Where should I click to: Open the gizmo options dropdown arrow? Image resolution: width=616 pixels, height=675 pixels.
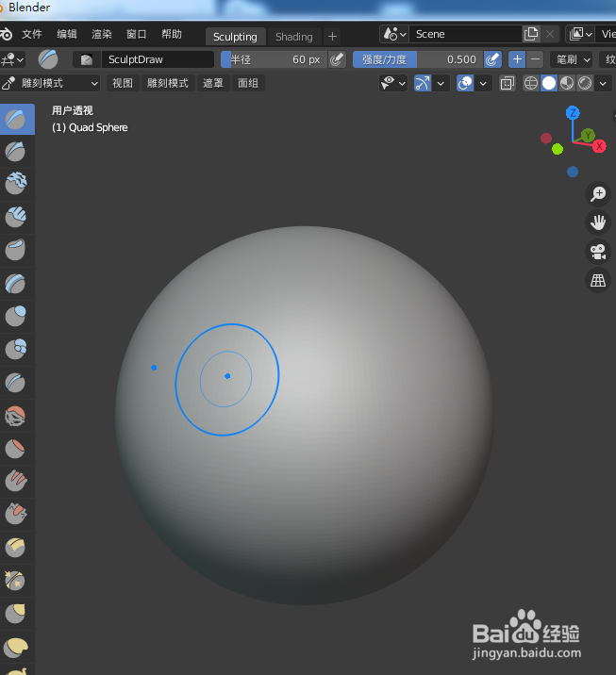tap(441, 83)
